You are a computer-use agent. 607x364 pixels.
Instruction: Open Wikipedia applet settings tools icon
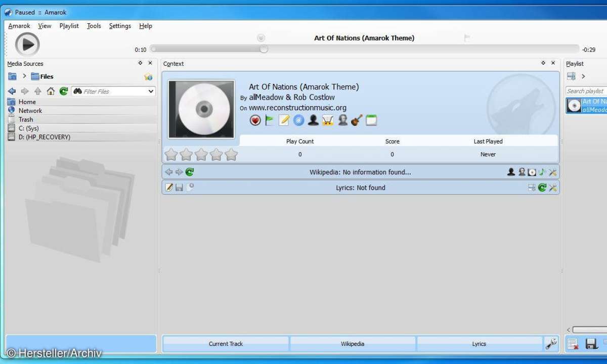coord(553,172)
